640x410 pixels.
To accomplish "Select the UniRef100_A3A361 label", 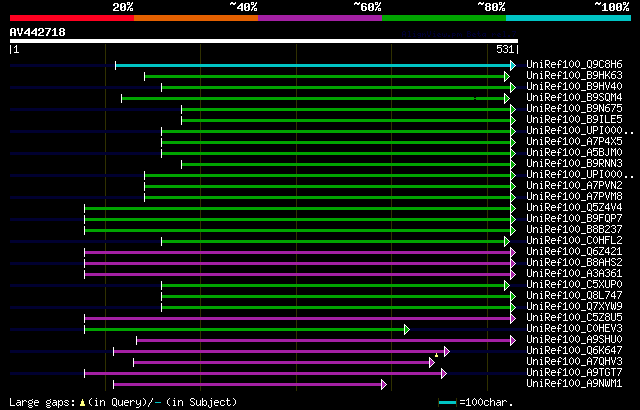I will (574, 274).
